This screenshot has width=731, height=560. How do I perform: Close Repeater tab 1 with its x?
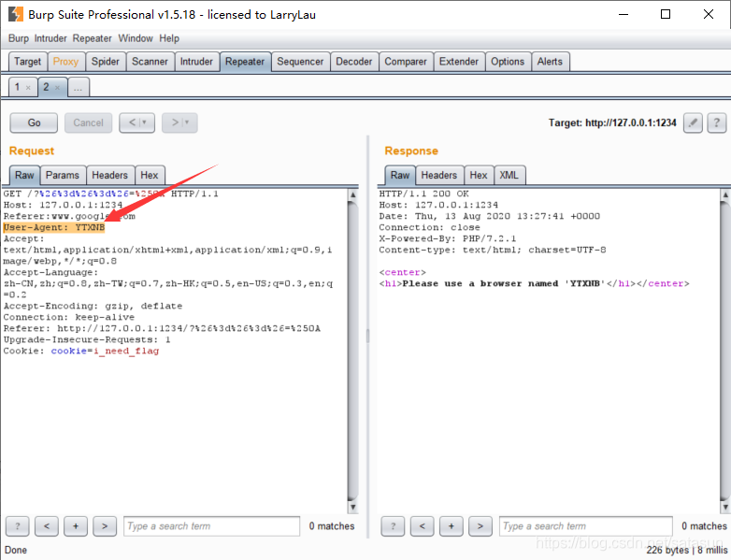pyautogui.click(x=28, y=88)
